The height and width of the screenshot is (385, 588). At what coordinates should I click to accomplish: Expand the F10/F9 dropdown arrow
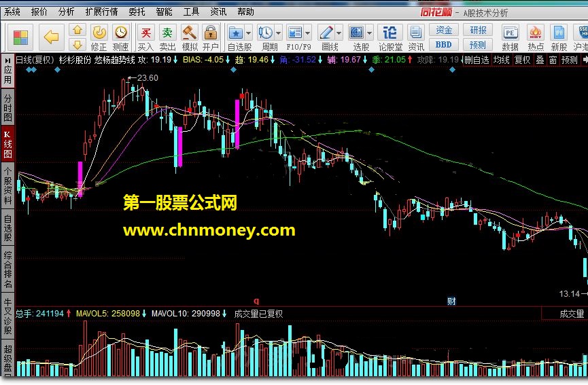308,33
